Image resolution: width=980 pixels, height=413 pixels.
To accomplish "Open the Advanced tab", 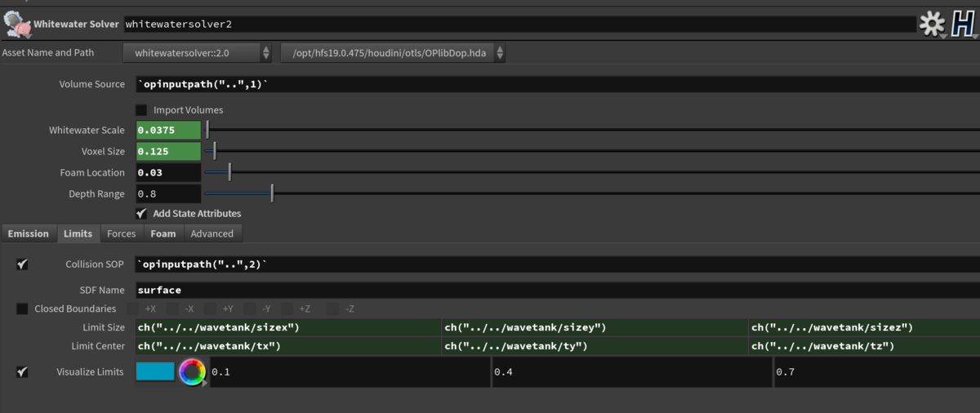I will point(212,233).
